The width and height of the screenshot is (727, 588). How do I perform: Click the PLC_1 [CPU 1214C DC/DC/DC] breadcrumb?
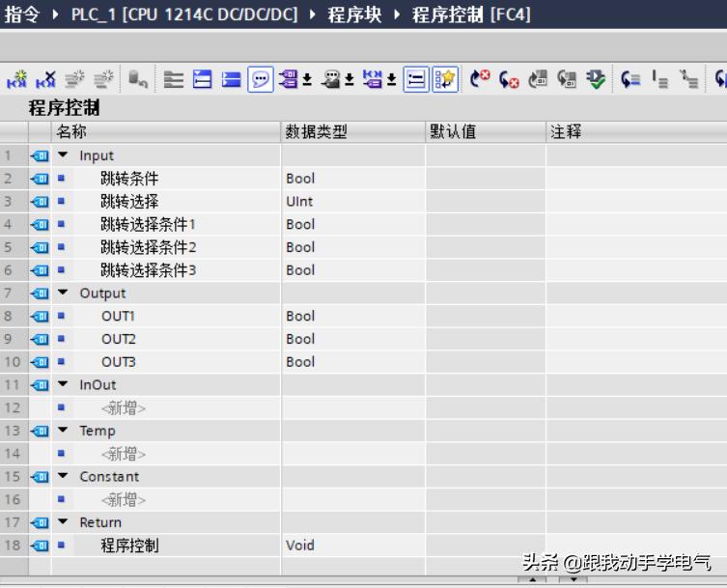click(184, 14)
